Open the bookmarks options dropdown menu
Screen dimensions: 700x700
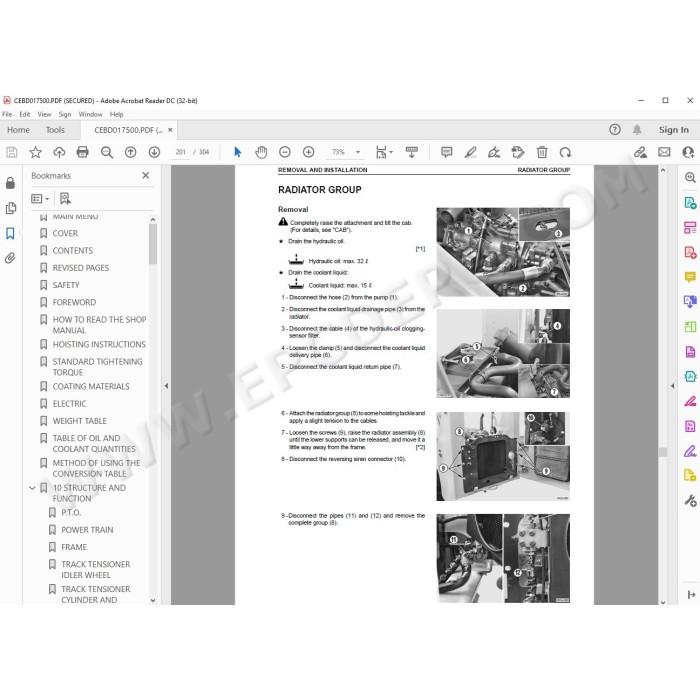click(x=40, y=199)
